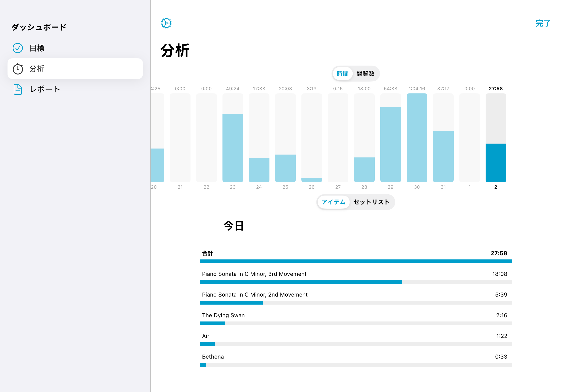Select the 0:15 bar for day 27
This screenshot has width=561, height=392.
[338, 138]
